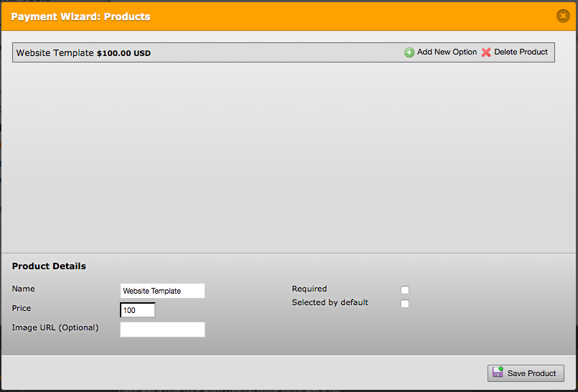Viewport: 578px width, 392px height.
Task: Click the Required label text
Action: coord(309,289)
